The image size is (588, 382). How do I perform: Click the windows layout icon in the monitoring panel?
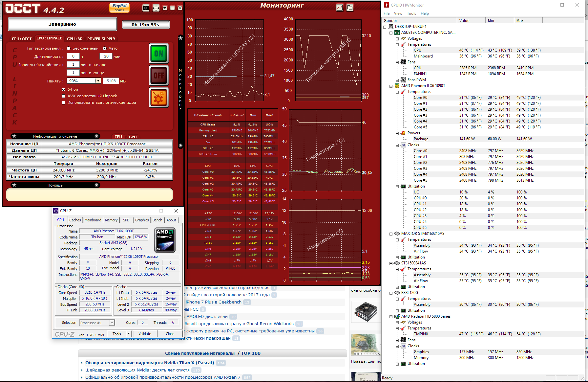pyautogui.click(x=350, y=8)
